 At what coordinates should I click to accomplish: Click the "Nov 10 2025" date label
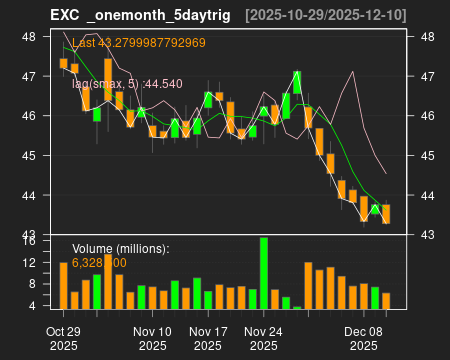click(152, 339)
